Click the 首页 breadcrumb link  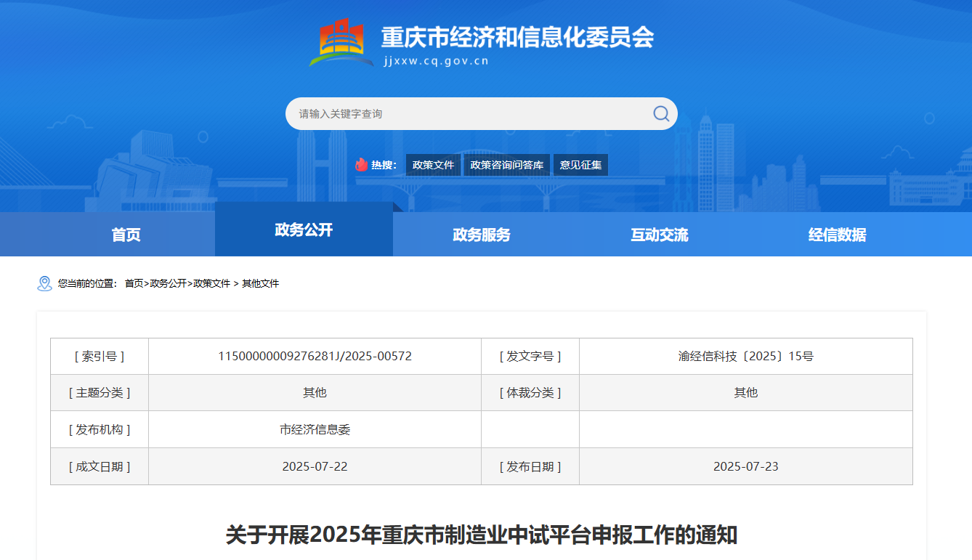[x=134, y=283]
